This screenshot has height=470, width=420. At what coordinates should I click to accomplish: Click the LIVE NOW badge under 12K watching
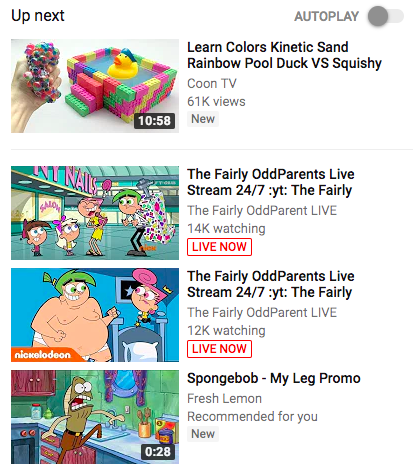pos(219,349)
